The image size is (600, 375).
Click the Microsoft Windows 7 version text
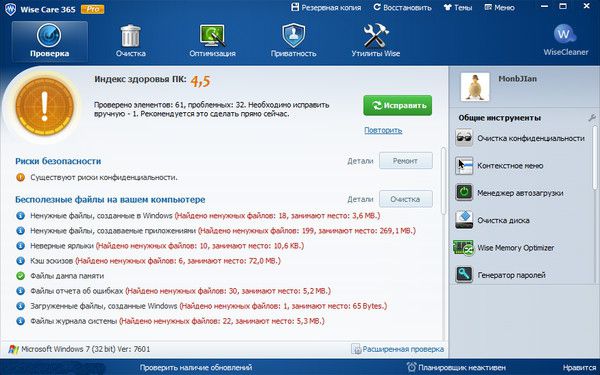coord(86,349)
